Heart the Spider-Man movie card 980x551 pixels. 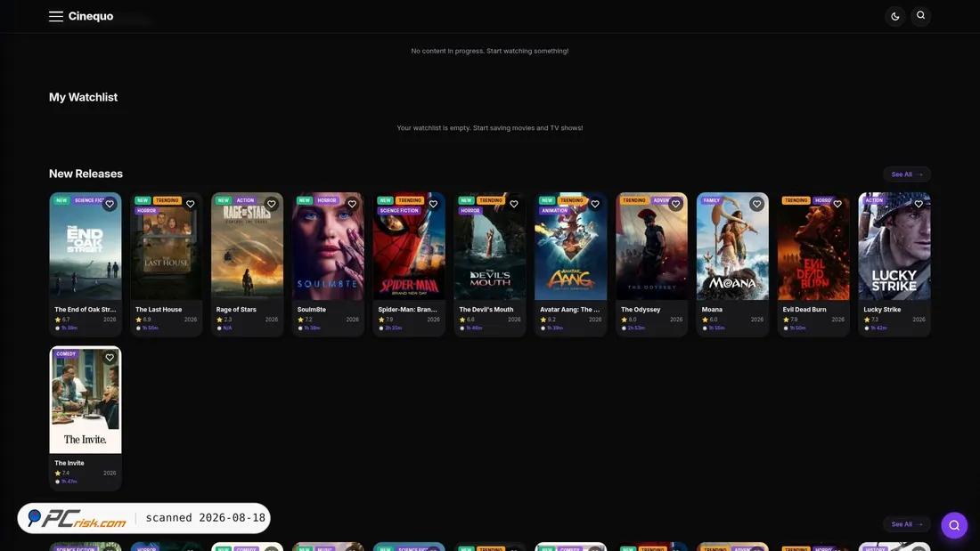point(433,204)
